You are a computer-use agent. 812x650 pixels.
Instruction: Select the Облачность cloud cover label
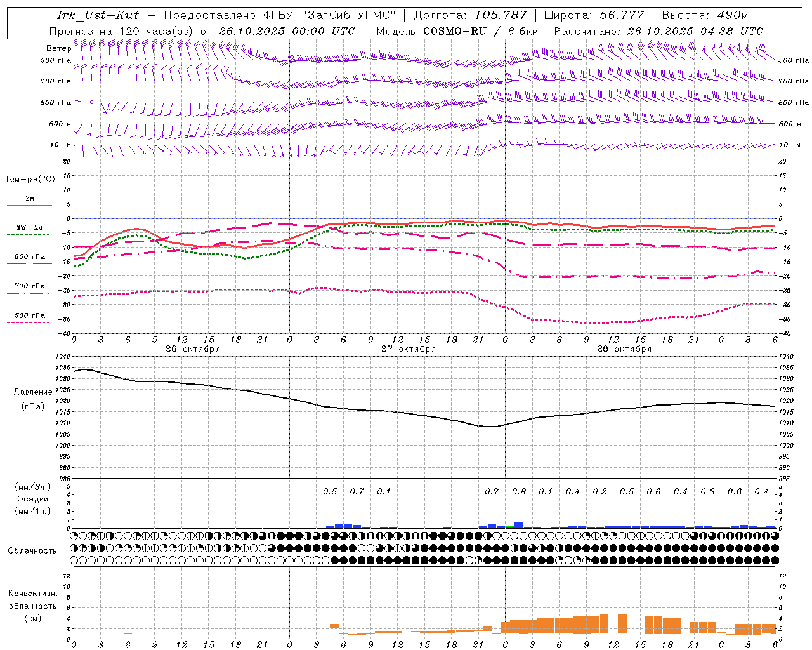click(32, 551)
